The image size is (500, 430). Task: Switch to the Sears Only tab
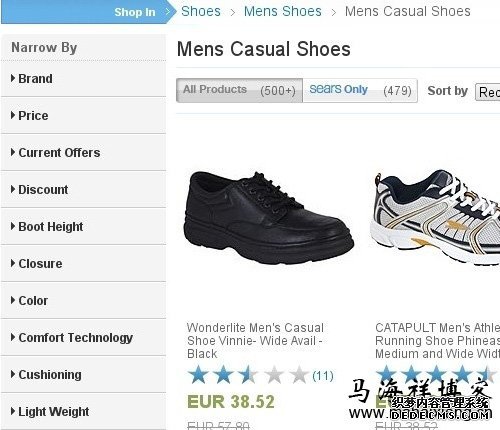(360, 90)
